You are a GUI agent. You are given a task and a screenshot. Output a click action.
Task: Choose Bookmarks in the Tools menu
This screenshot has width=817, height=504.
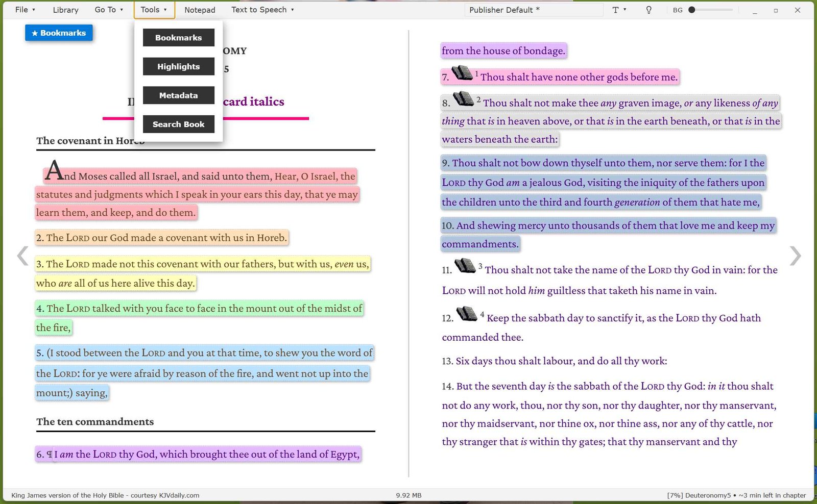point(179,38)
